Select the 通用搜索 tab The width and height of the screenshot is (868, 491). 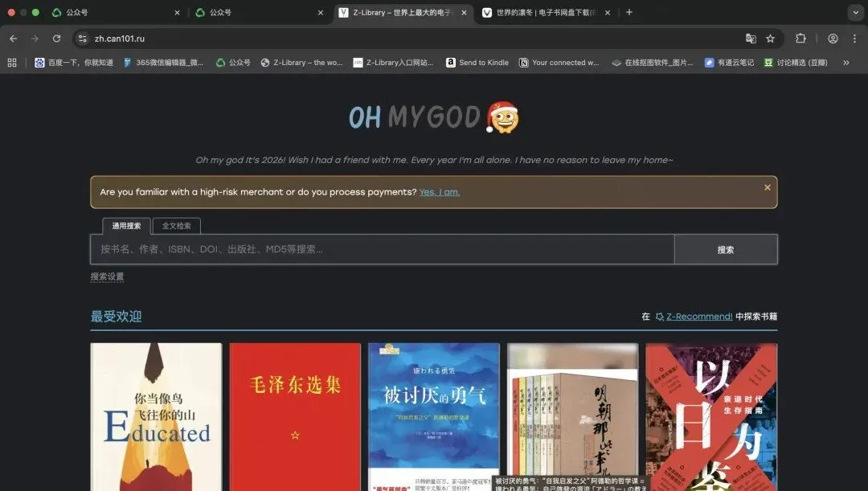click(126, 226)
